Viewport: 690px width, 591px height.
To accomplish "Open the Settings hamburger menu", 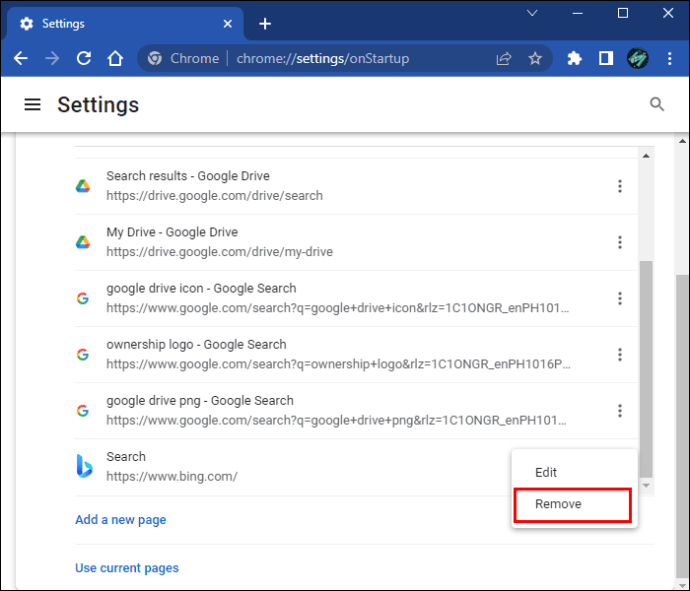I will tap(33, 105).
